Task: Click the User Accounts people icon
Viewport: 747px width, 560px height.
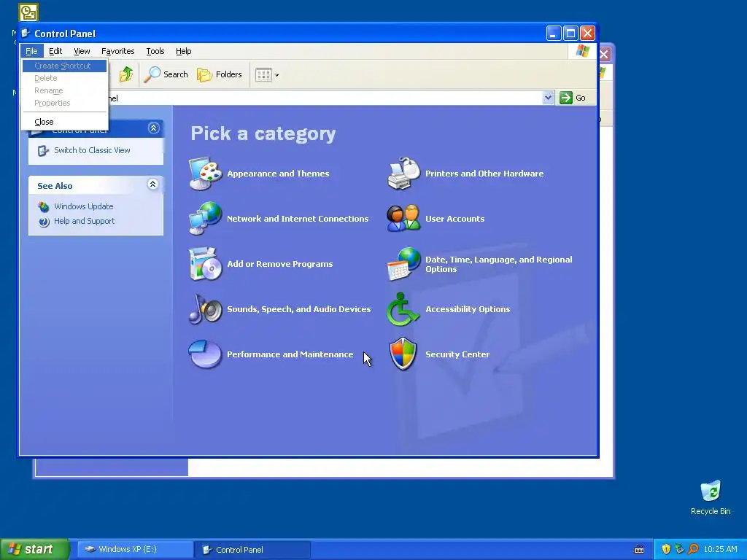Action: click(403, 219)
